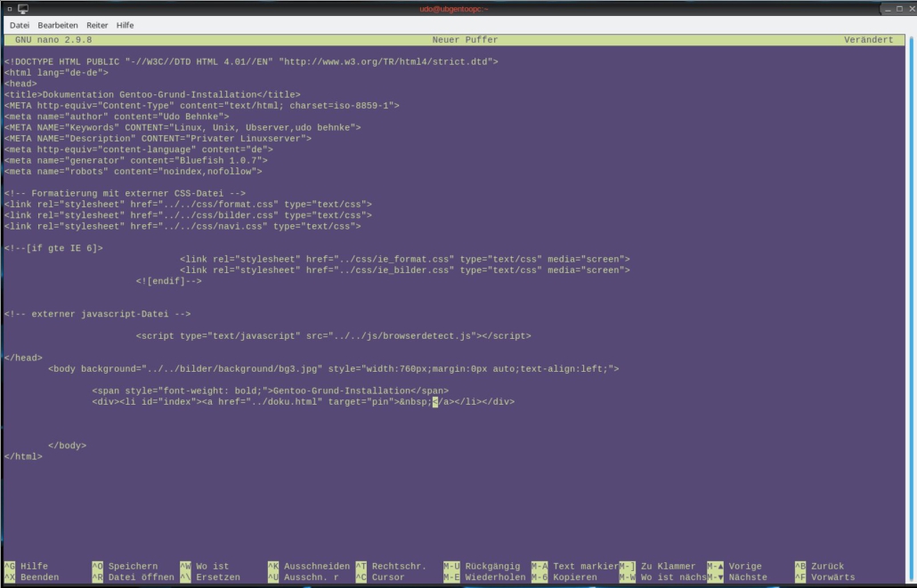This screenshot has height=588, width=917.
Task: Click the closing </body> tag
Action: coord(68,446)
